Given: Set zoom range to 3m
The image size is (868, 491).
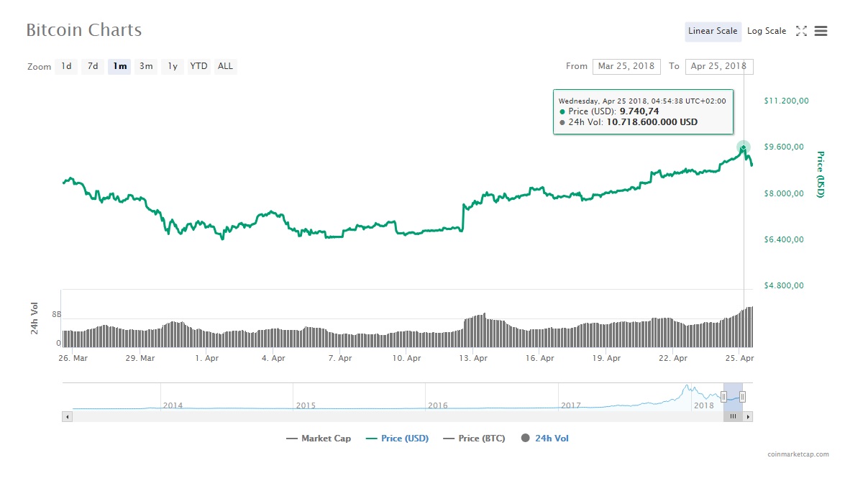Looking at the screenshot, I should click(x=146, y=66).
